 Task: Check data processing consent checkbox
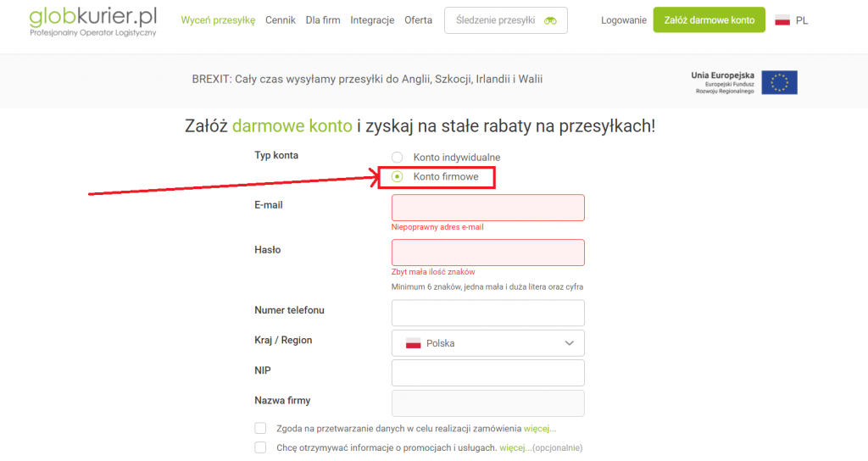[260, 429]
